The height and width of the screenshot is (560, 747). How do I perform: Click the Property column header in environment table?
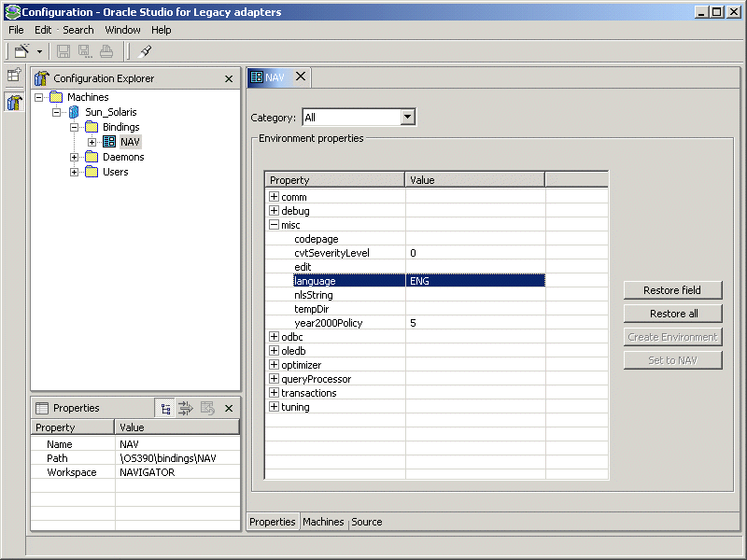point(335,180)
